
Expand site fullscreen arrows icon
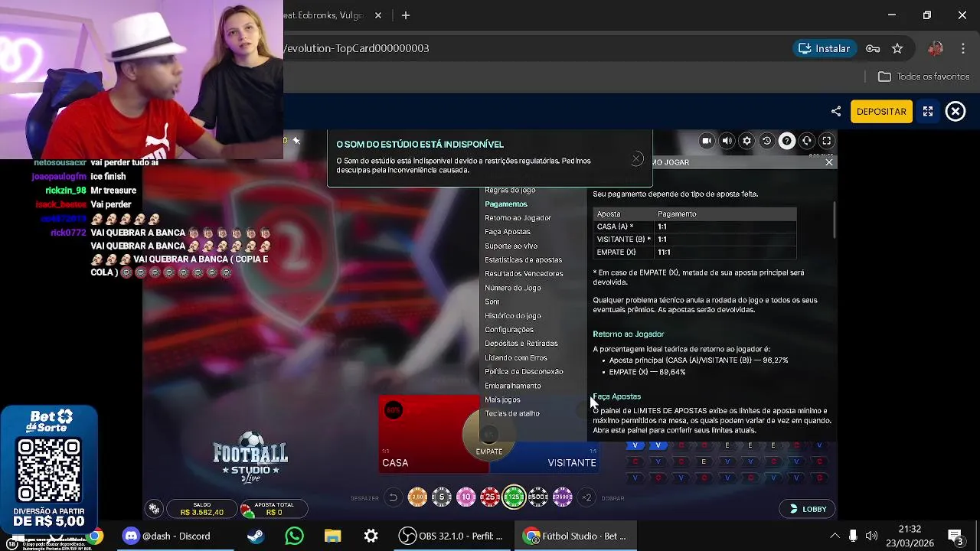(x=928, y=111)
